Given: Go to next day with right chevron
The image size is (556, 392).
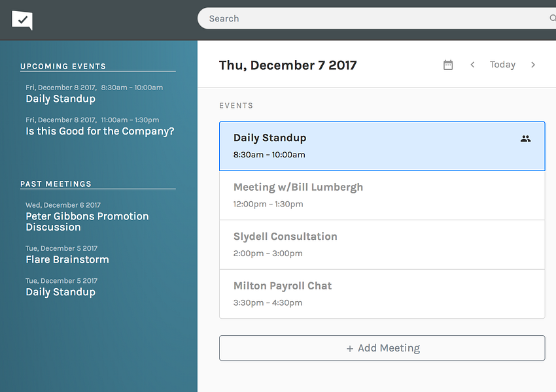Looking at the screenshot, I should pos(533,65).
